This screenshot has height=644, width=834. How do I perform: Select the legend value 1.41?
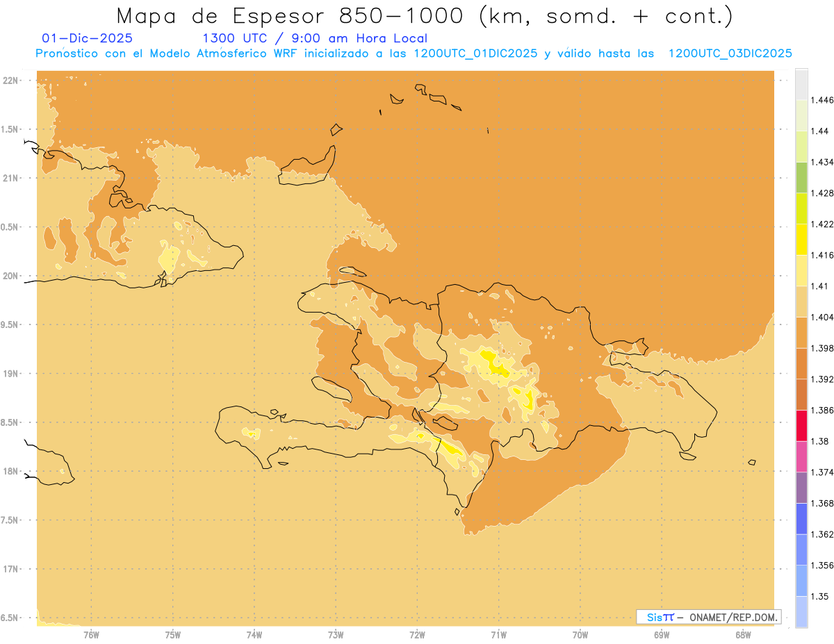point(818,286)
